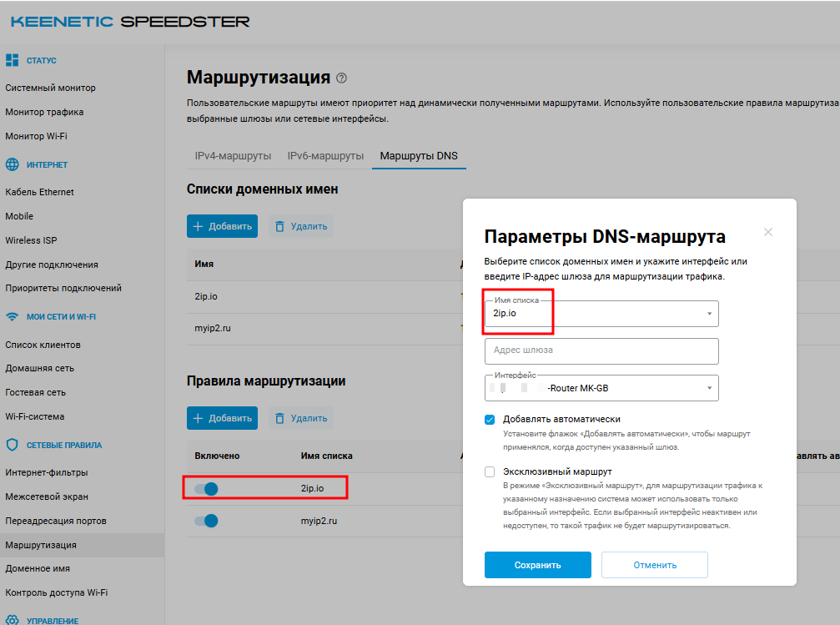Open Межсетевой экран in the sidebar
This screenshot has height=625, width=840.
point(47,496)
